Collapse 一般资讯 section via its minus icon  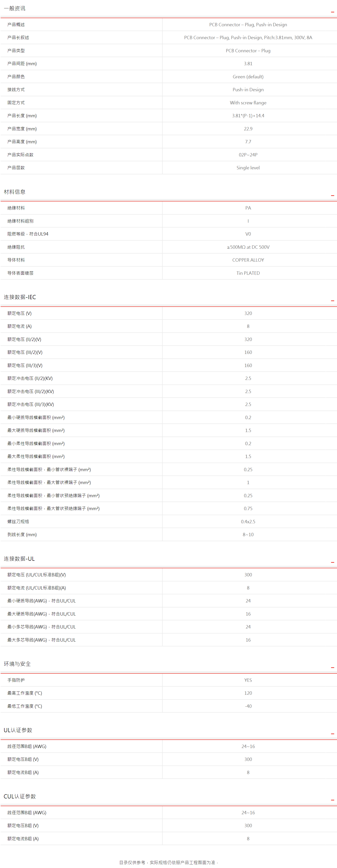pyautogui.click(x=332, y=12)
